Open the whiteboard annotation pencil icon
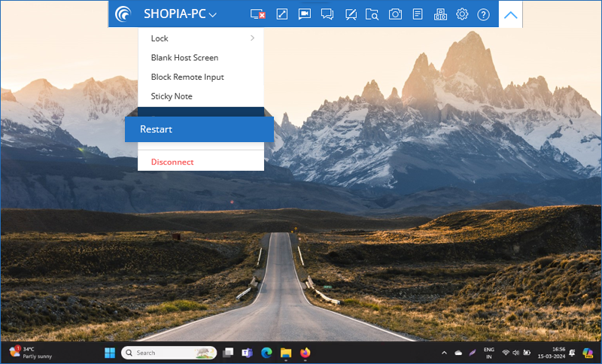The image size is (602, 364). (350, 14)
